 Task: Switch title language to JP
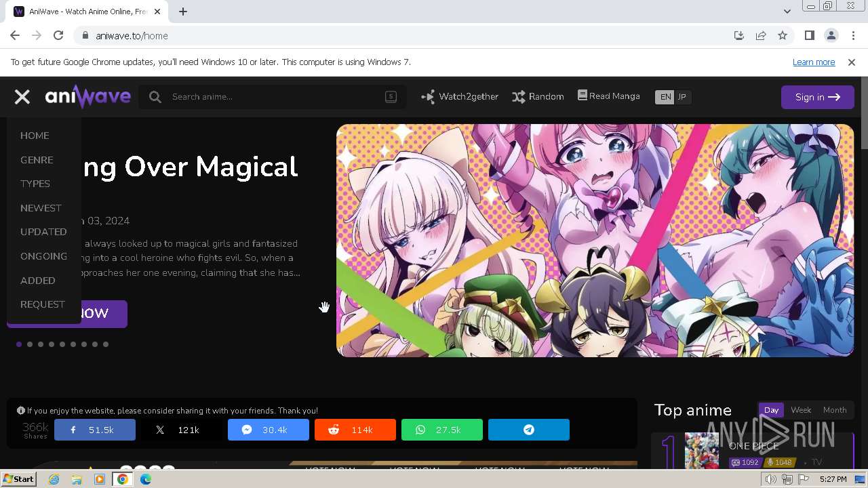[x=682, y=97]
